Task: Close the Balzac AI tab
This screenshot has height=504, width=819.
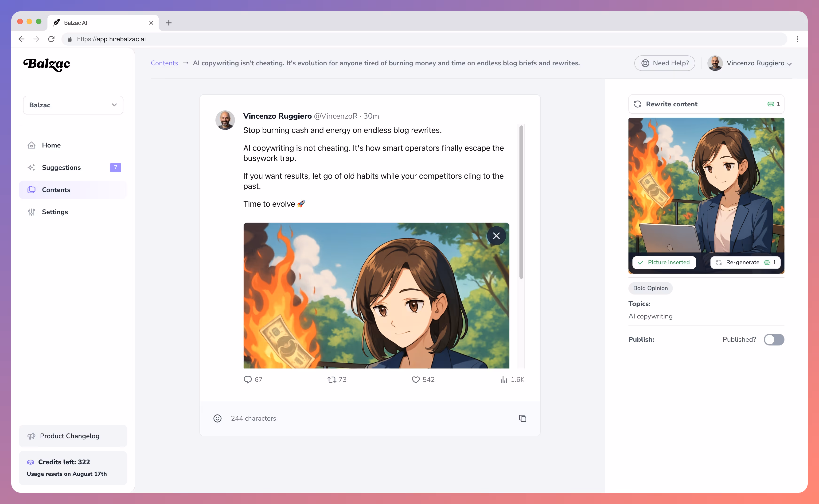Action: click(x=151, y=23)
